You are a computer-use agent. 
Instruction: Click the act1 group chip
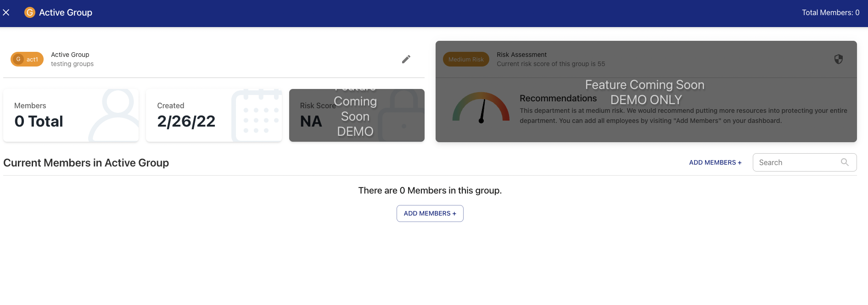(27, 59)
